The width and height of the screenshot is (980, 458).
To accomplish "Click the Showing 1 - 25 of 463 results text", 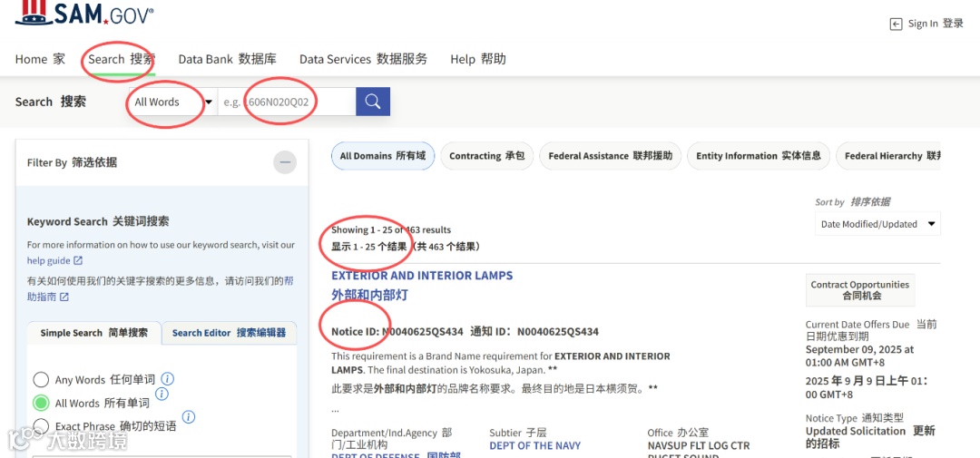I will point(390,230).
